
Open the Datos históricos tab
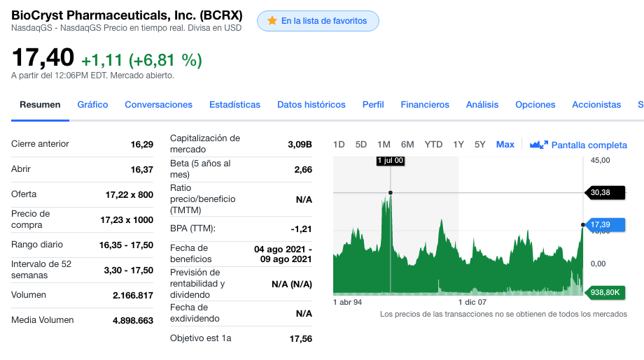coord(311,105)
